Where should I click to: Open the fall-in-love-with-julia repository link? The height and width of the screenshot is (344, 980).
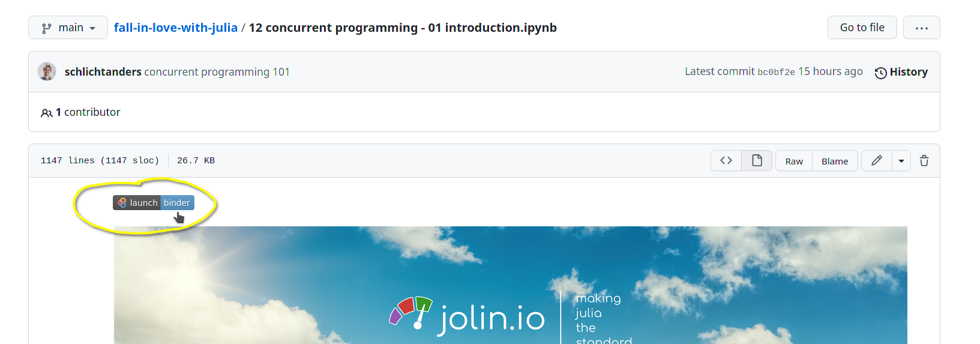pos(175,28)
